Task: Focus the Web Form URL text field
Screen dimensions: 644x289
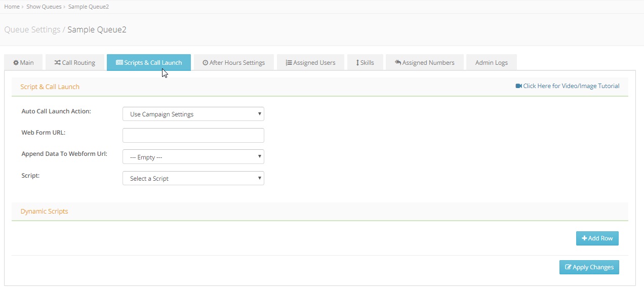Action: point(193,136)
